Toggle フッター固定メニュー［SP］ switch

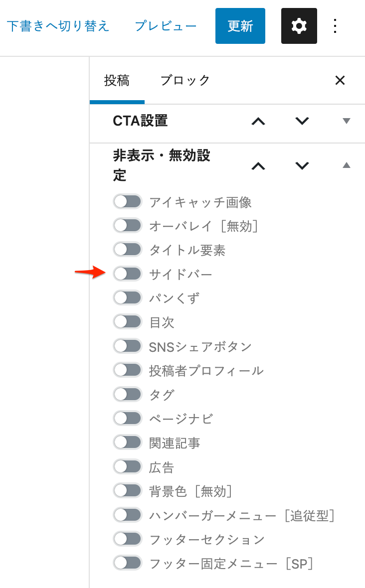(128, 563)
